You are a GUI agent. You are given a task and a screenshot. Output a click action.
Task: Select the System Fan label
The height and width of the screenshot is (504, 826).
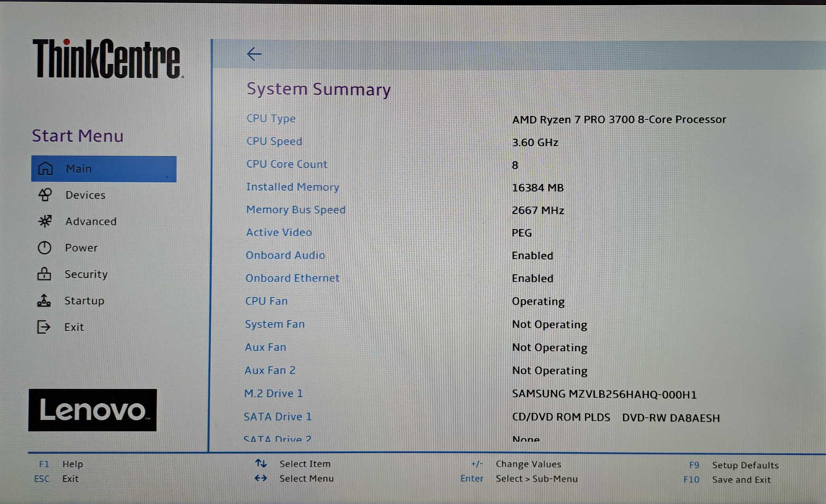pyautogui.click(x=274, y=324)
